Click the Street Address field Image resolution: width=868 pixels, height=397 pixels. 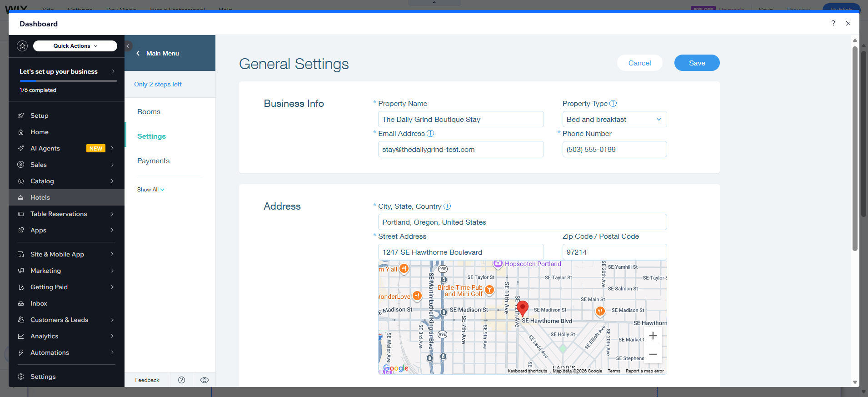point(461,252)
